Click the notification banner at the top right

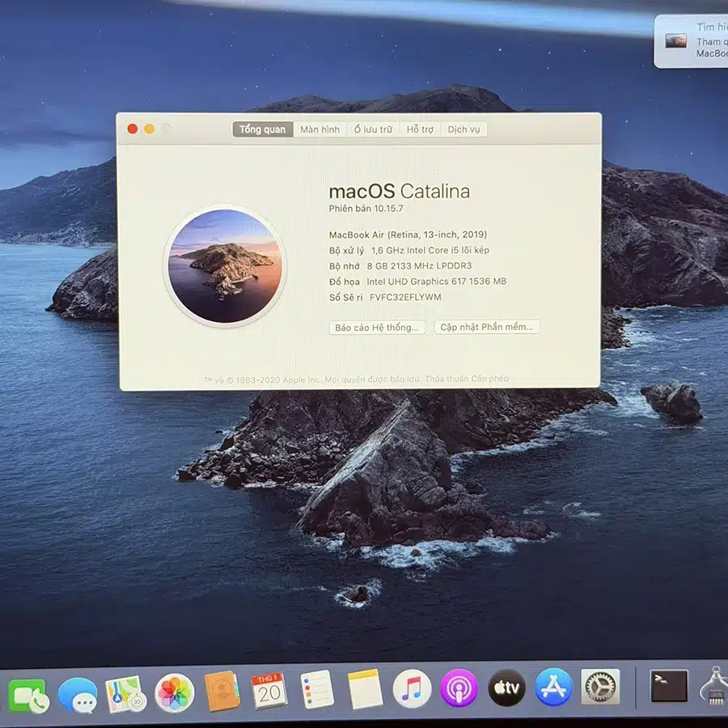click(x=692, y=42)
